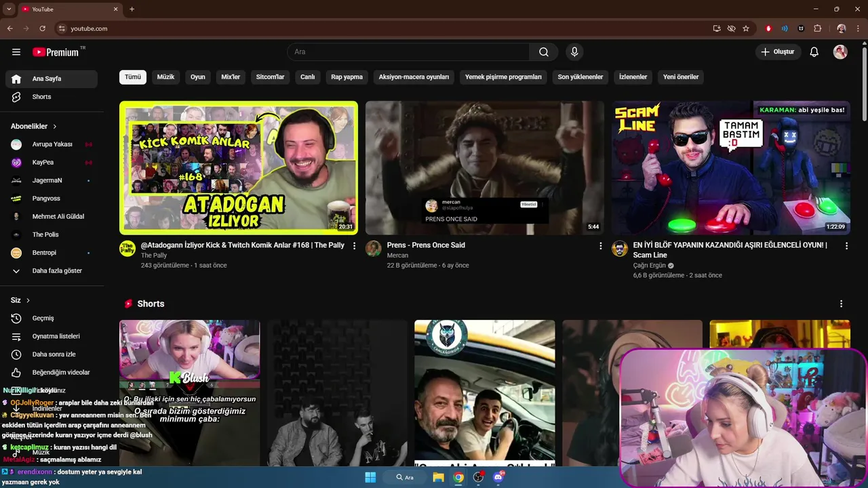Open Daha sonra izle list

pyautogui.click(x=52, y=354)
